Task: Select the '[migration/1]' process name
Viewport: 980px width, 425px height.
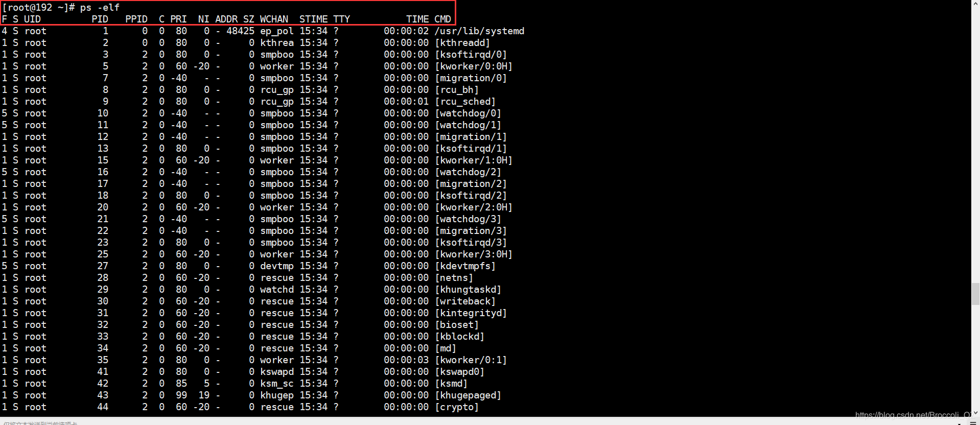Action: tap(471, 137)
